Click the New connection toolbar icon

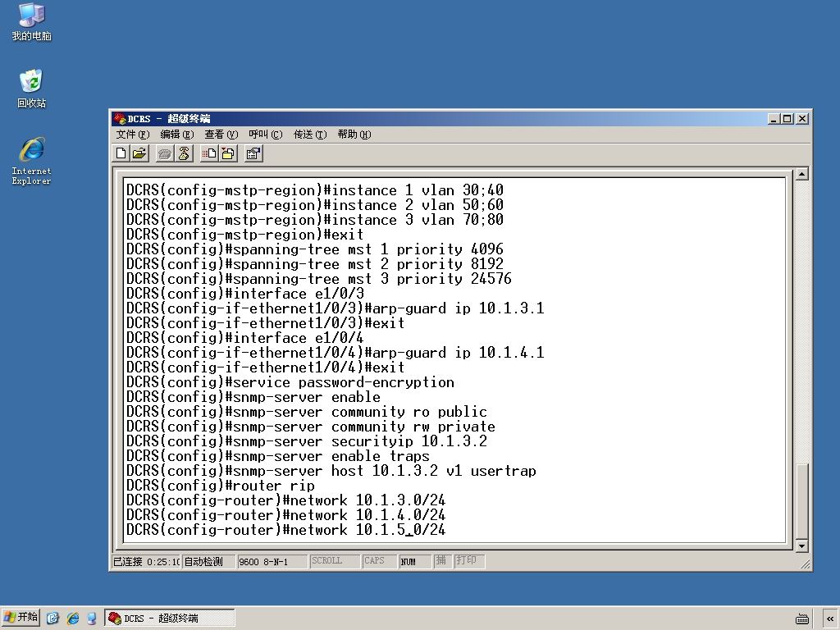pyautogui.click(x=121, y=153)
